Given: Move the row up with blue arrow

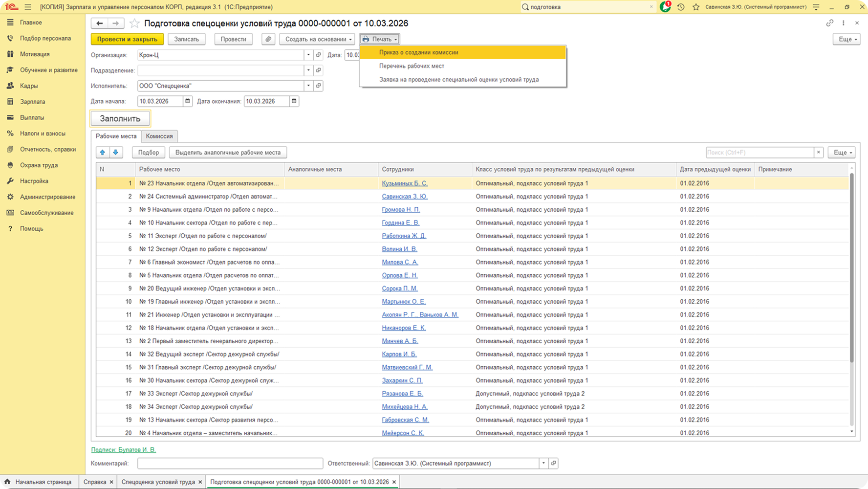Looking at the screenshot, I should (103, 153).
